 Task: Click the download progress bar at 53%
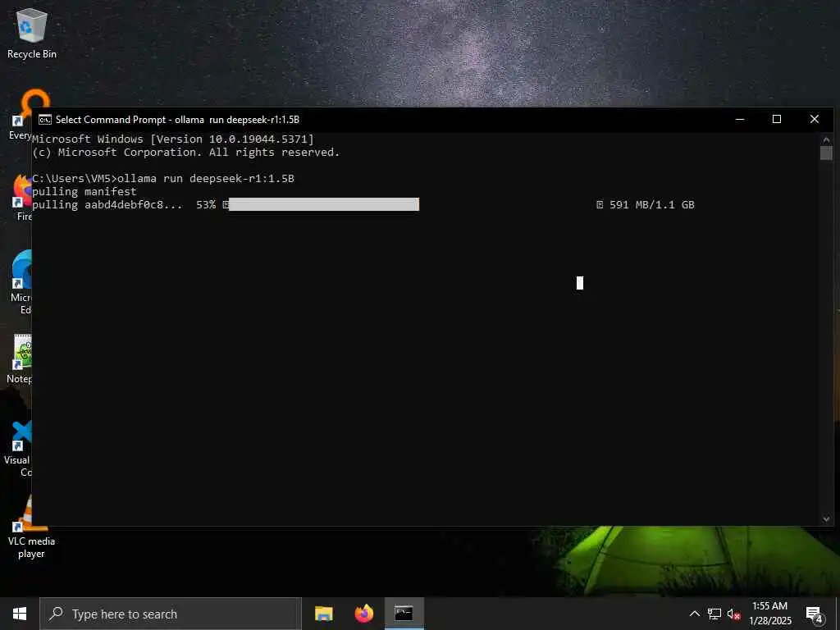tap(323, 204)
